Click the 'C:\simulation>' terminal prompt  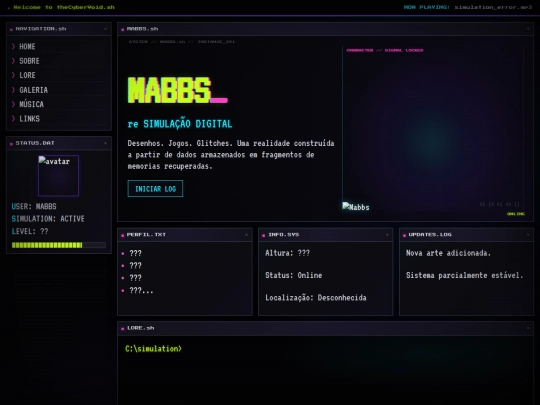[x=153, y=349]
